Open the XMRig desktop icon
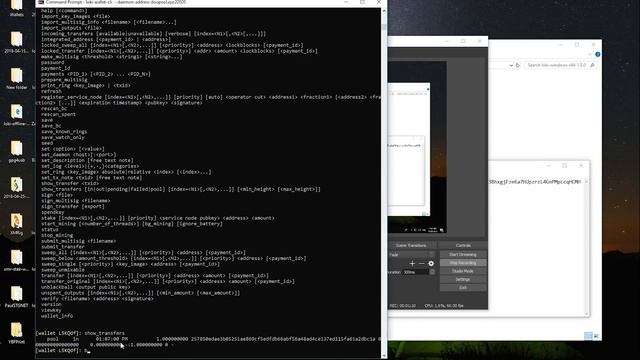Screen dimensions: 640x360 pyautogui.click(x=17, y=224)
